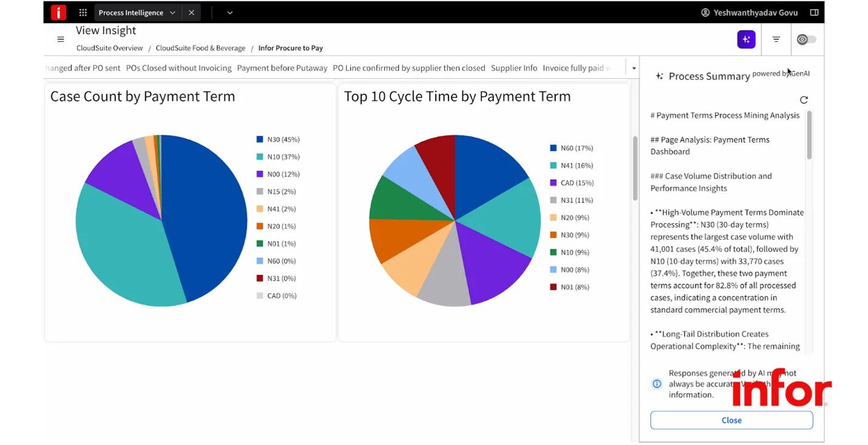Select N60 (0%) legend entry
The width and height of the screenshot is (868, 445).
277,261
